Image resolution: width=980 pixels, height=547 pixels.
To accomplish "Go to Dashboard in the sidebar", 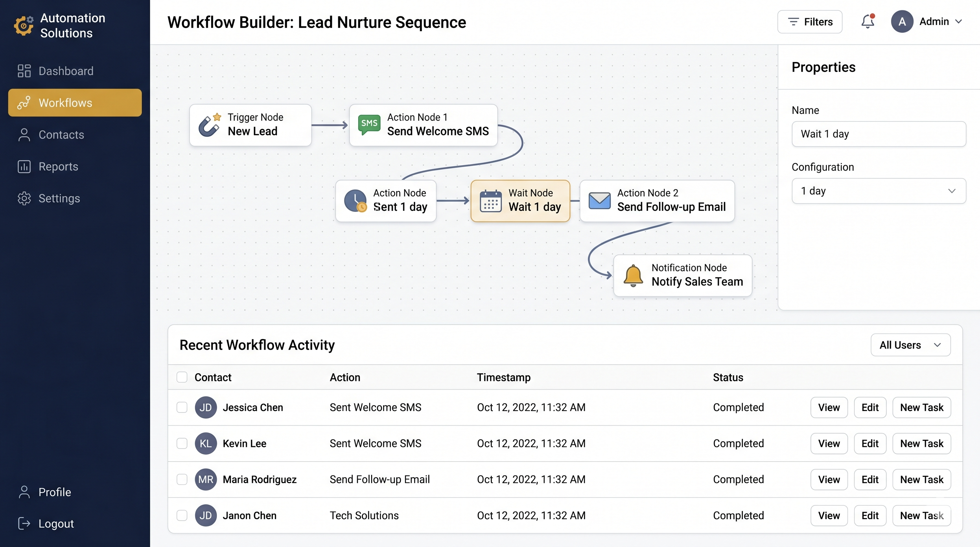I will click(x=74, y=71).
